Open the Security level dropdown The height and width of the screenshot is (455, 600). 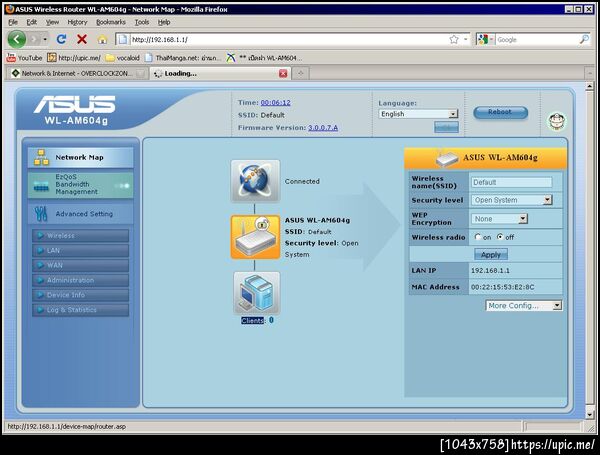point(511,200)
